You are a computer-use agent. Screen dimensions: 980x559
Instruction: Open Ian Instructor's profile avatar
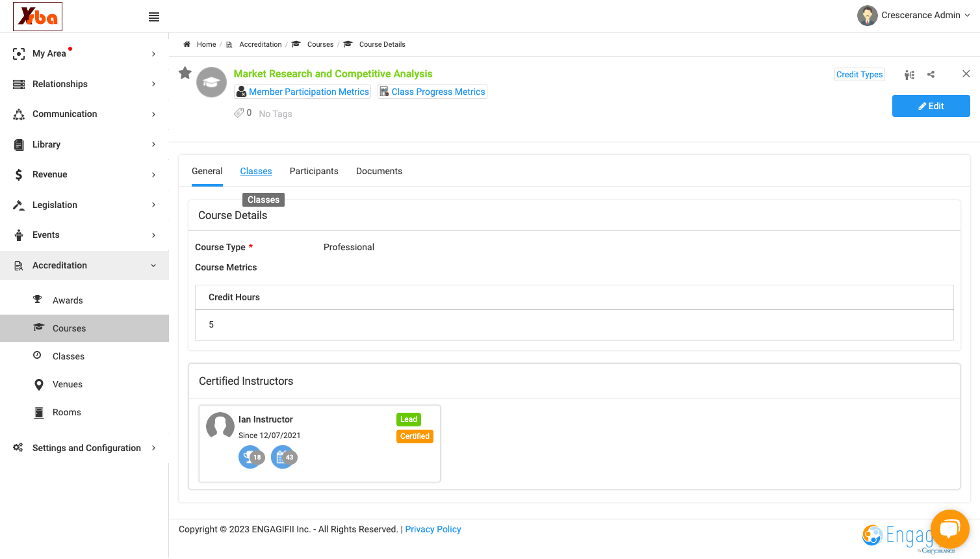point(220,426)
